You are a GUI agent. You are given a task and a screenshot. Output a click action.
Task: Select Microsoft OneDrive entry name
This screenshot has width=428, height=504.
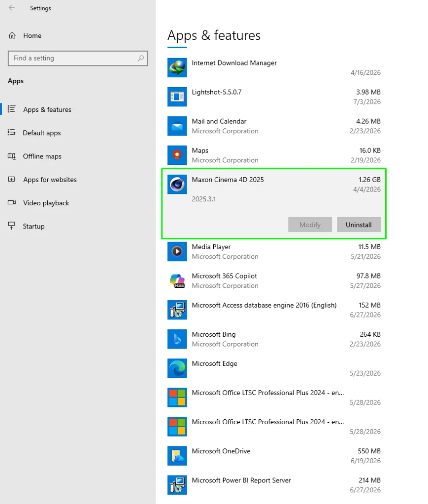point(221,451)
